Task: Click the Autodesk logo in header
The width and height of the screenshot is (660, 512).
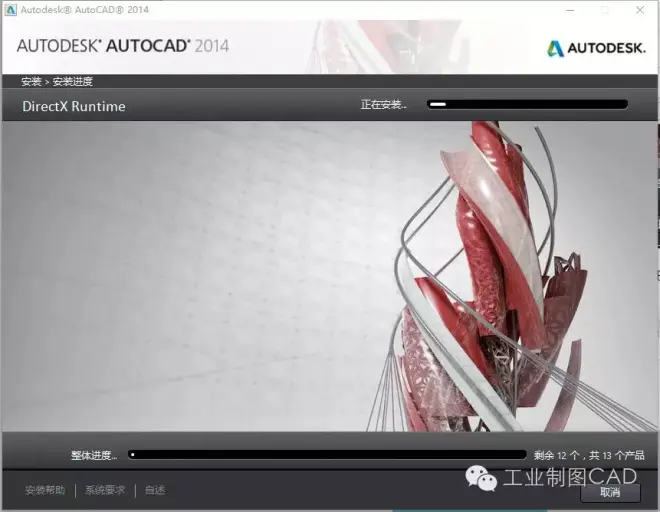Action: (x=596, y=48)
